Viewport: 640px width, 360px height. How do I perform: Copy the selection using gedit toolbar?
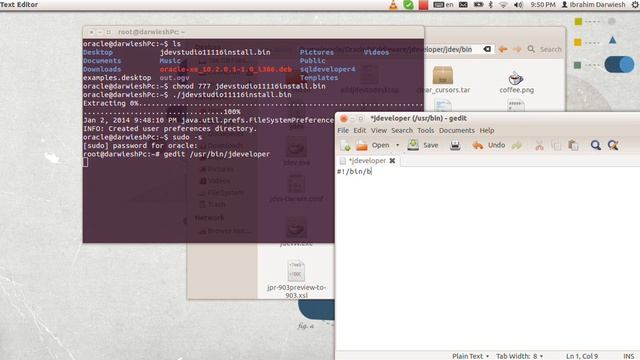pos(556,145)
